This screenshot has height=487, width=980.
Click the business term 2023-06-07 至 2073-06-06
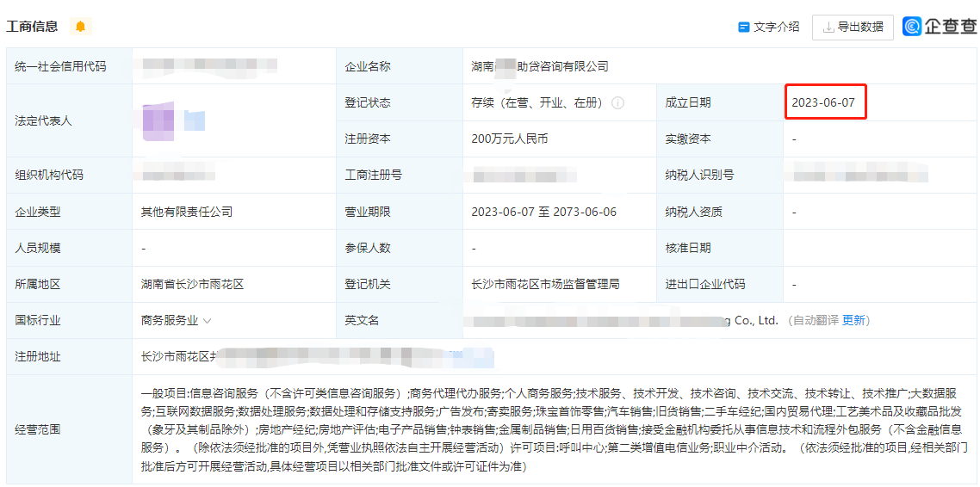click(543, 212)
